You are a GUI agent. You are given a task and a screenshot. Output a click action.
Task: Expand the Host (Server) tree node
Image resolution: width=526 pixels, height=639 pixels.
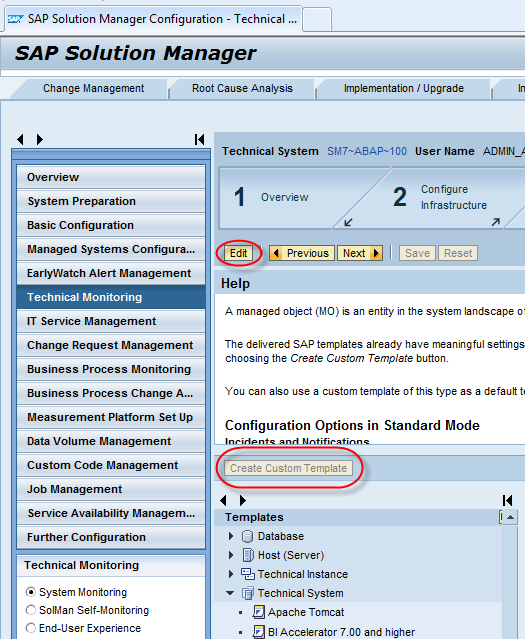231,555
